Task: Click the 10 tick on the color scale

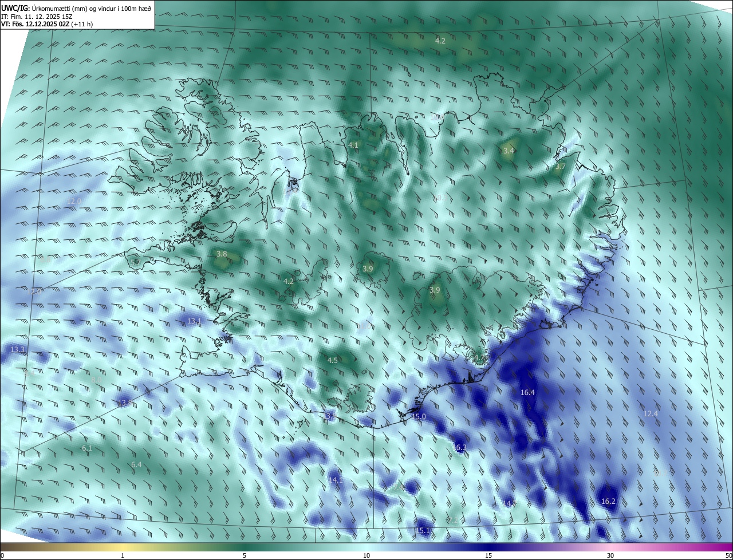Action: 366,555
